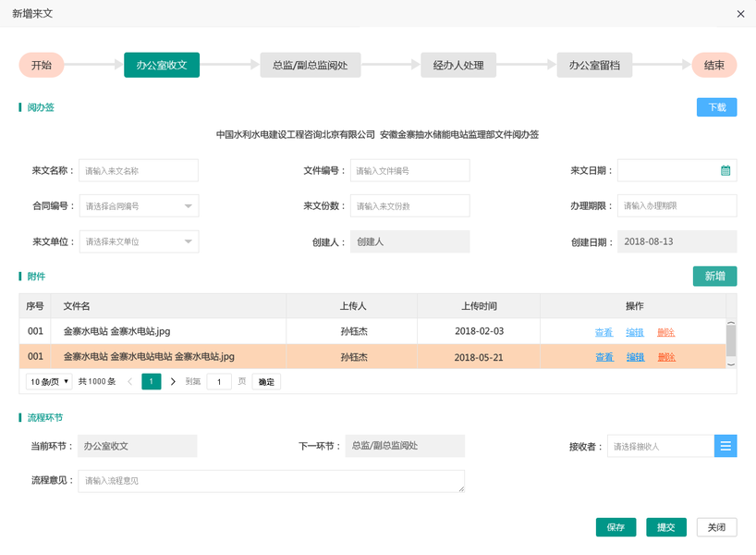Click the attachment table vertical scrollbar
756x555 pixels.
(x=731, y=340)
